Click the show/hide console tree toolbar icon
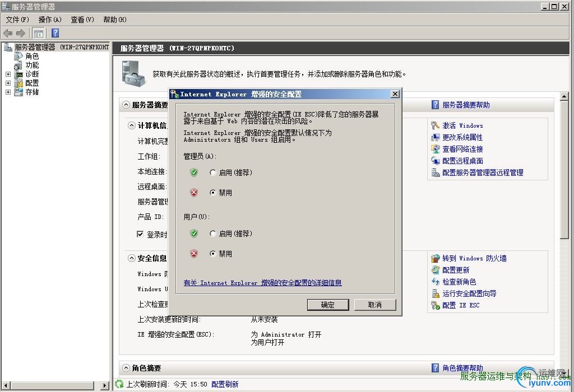Image resolution: width=574 pixels, height=392 pixels. 38,33
